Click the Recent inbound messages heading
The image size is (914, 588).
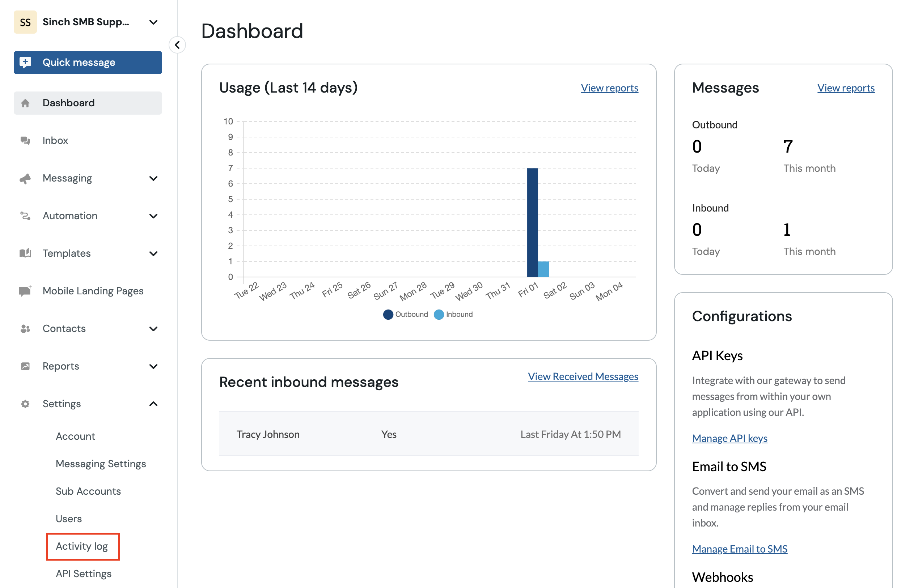309,382
